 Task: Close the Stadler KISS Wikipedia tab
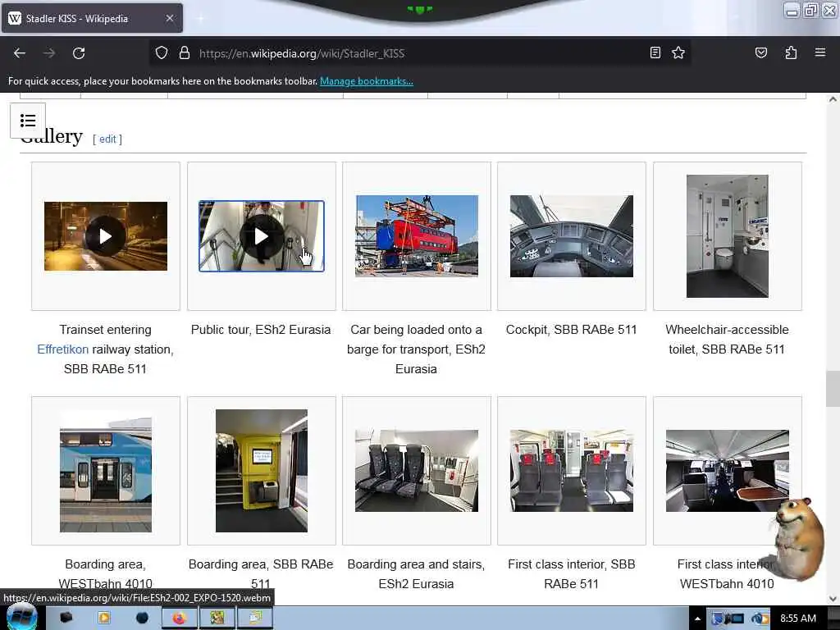[169, 18]
